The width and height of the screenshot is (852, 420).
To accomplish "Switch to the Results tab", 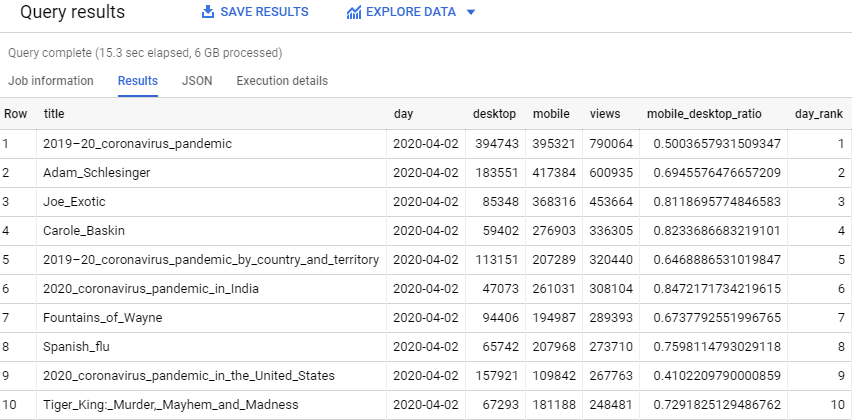I will point(138,81).
